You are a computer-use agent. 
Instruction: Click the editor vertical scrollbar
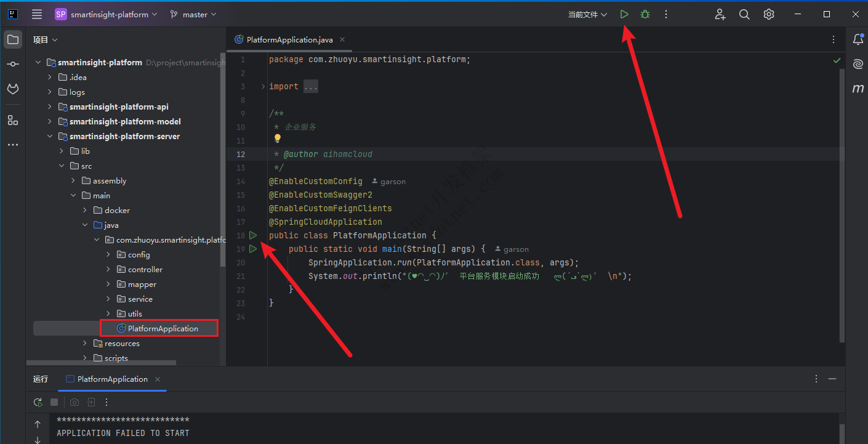coord(842,206)
